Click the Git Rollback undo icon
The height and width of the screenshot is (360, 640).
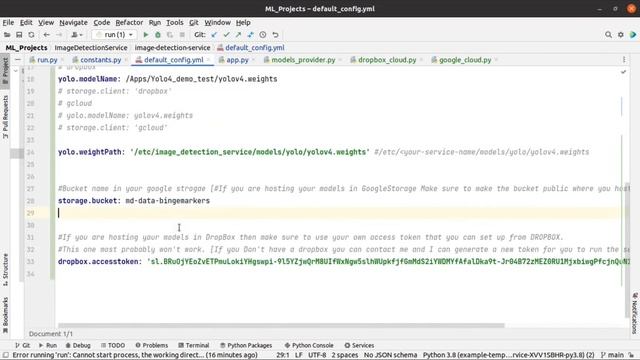[276, 35]
